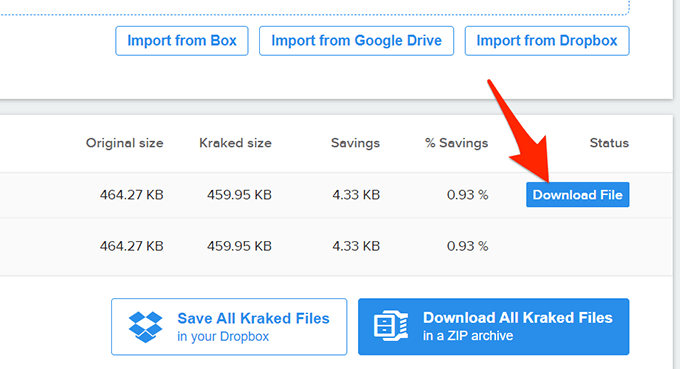
Task: Open Import from Box
Action: pos(182,41)
